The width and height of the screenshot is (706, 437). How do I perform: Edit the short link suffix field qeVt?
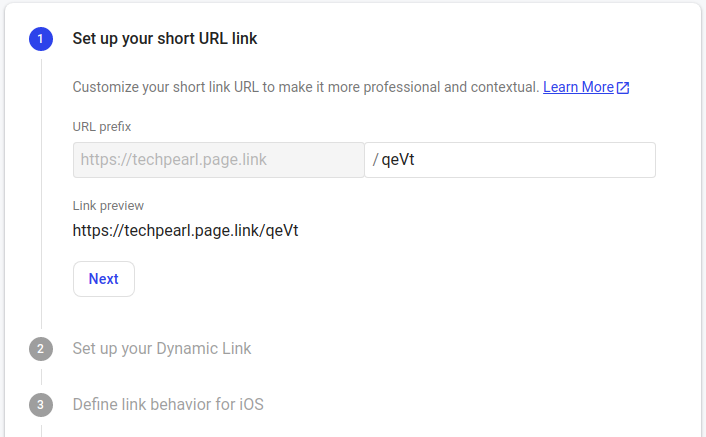tap(510, 160)
